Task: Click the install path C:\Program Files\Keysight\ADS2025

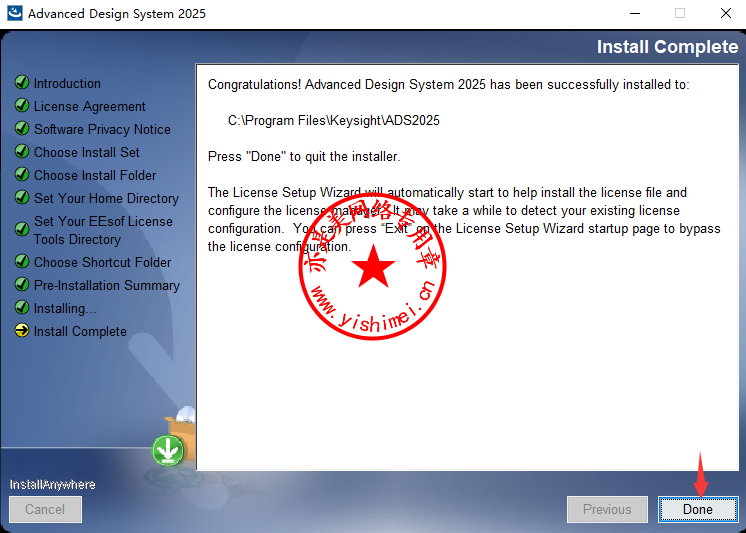Action: (x=334, y=120)
